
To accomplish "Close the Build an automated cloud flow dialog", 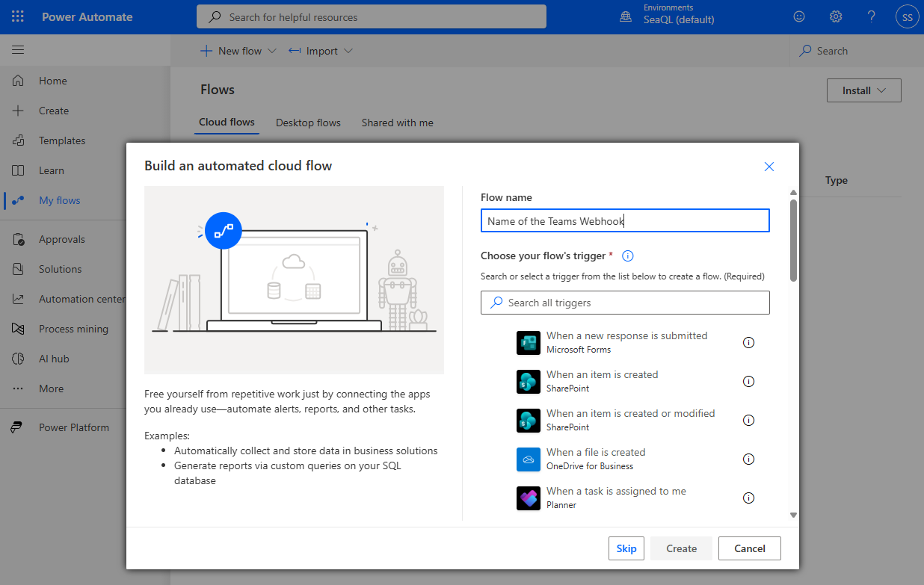I will coord(769,167).
